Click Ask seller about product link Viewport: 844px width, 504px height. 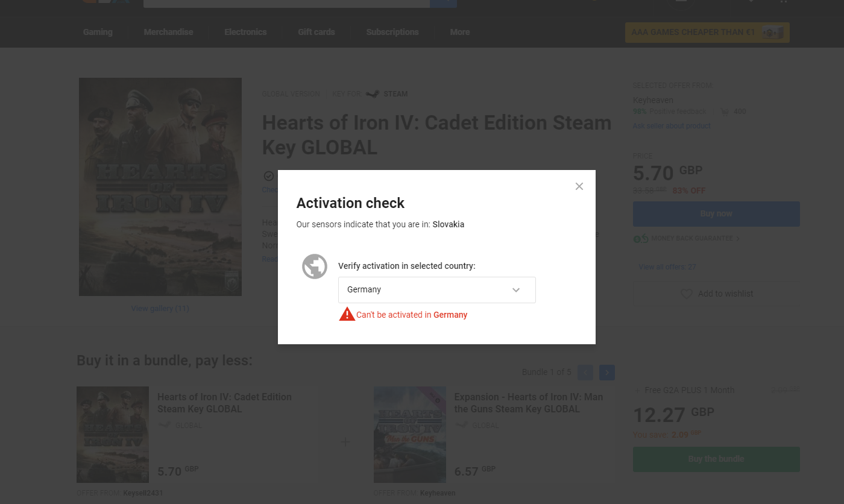pyautogui.click(x=672, y=126)
